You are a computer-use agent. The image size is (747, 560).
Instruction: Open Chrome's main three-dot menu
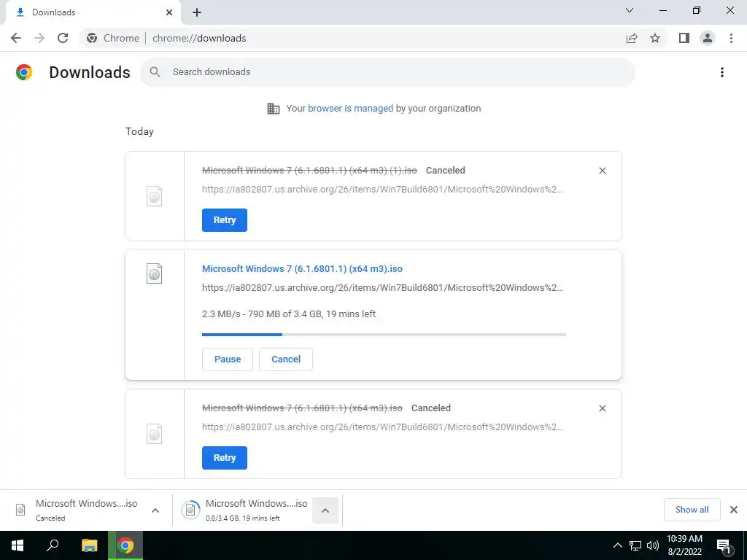[x=731, y=38]
